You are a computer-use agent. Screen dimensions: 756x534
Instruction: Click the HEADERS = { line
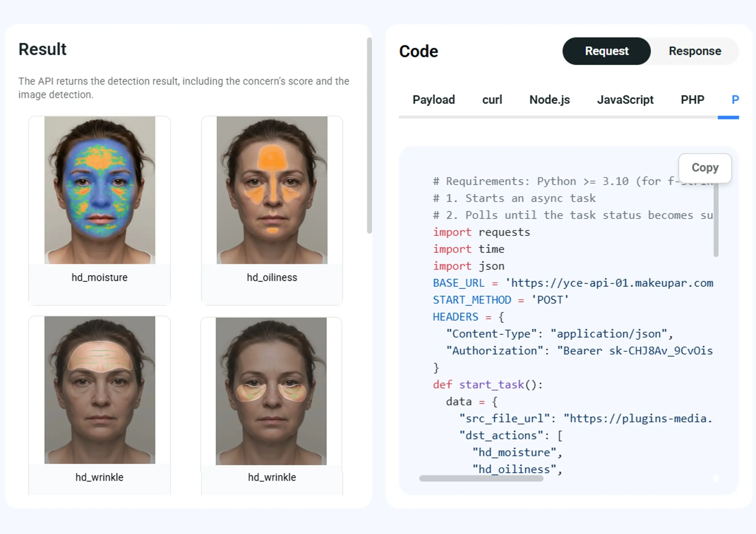(468, 317)
